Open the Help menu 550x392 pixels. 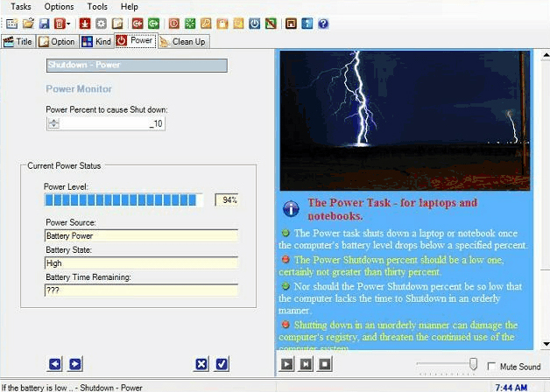pos(129,7)
